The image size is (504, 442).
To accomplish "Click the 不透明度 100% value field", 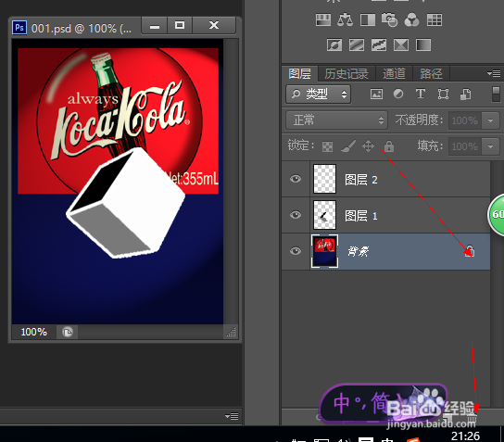I will coord(465,120).
